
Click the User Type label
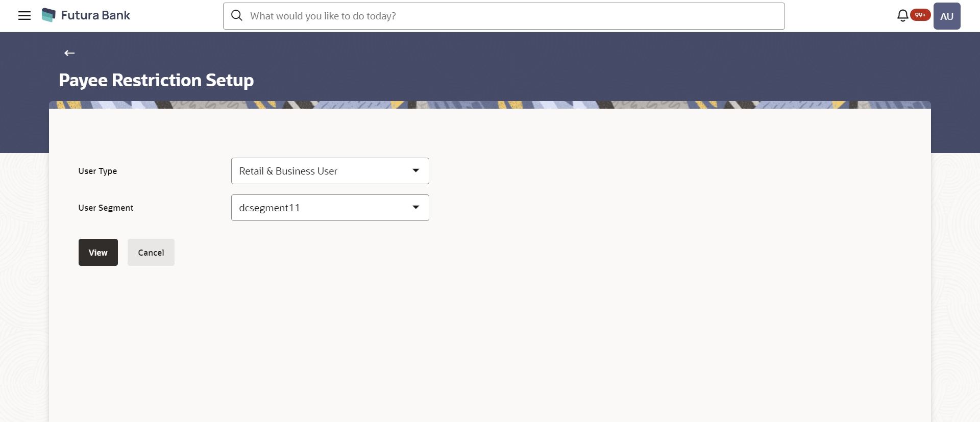pyautogui.click(x=97, y=171)
